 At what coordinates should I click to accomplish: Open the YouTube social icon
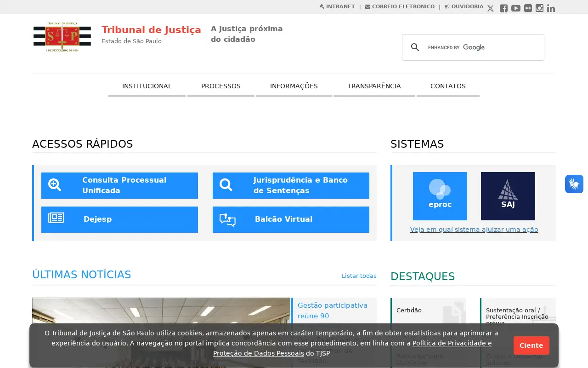click(516, 8)
